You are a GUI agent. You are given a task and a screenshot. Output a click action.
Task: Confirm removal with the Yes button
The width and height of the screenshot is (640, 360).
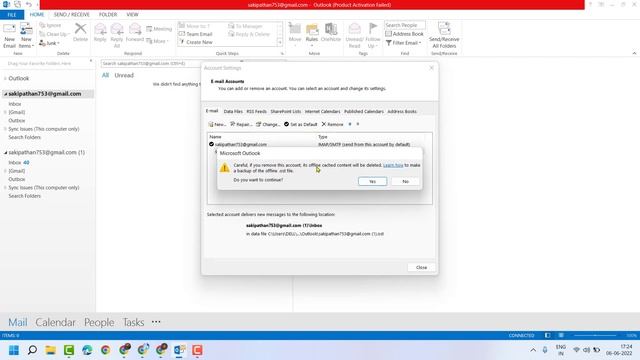372,181
